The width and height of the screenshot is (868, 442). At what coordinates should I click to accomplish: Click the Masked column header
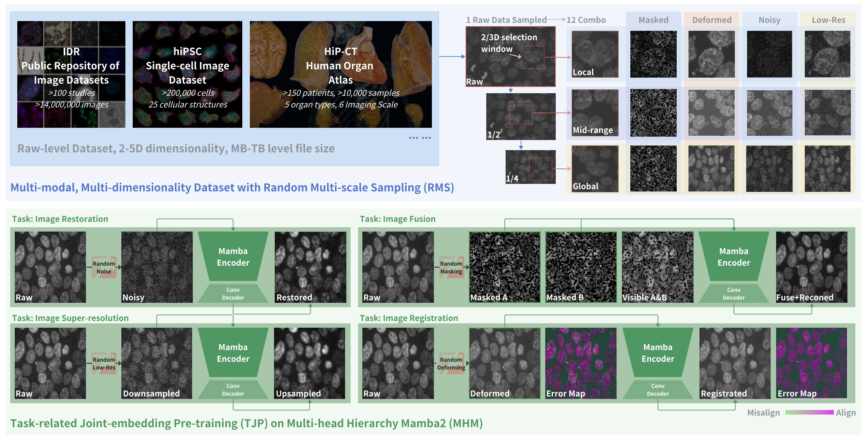click(653, 20)
